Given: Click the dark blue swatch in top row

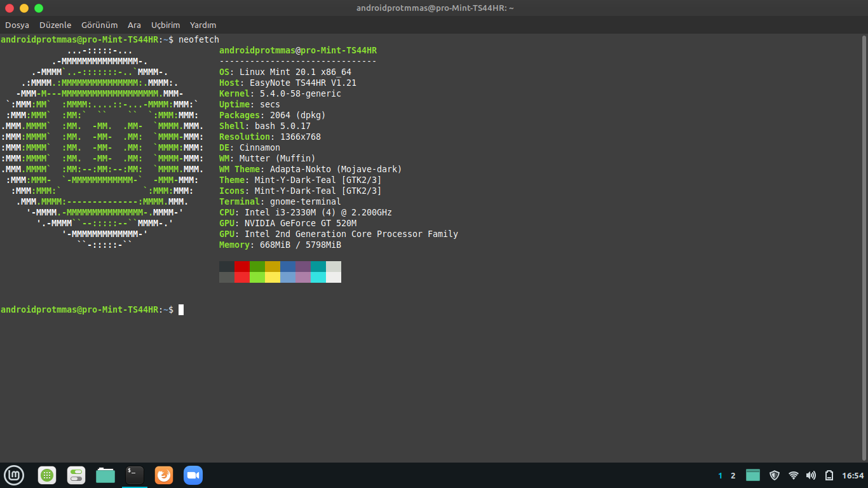Looking at the screenshot, I should tap(288, 266).
